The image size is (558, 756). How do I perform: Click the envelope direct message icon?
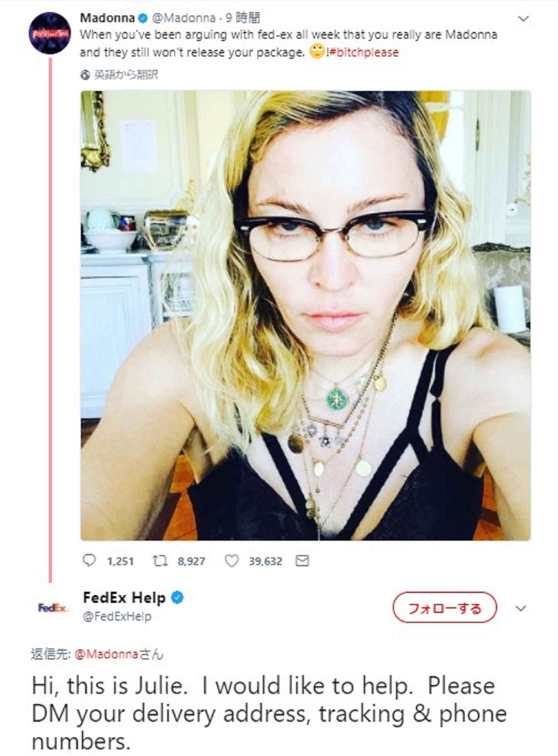[x=302, y=561]
